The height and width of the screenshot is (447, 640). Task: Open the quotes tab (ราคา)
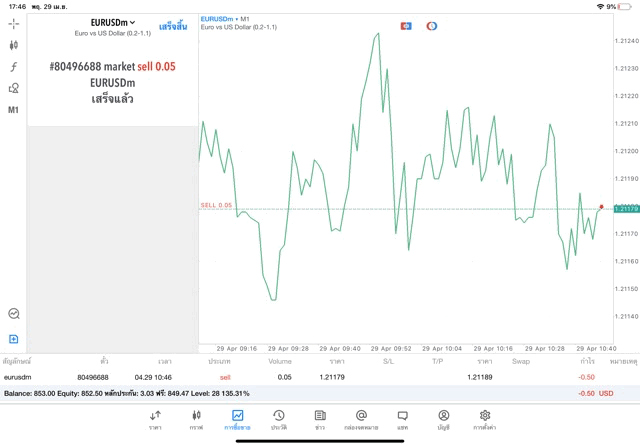155,420
